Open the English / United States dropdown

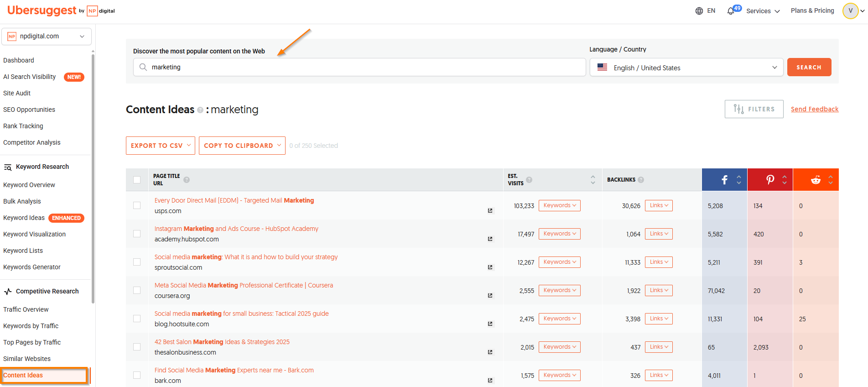pyautogui.click(x=686, y=68)
